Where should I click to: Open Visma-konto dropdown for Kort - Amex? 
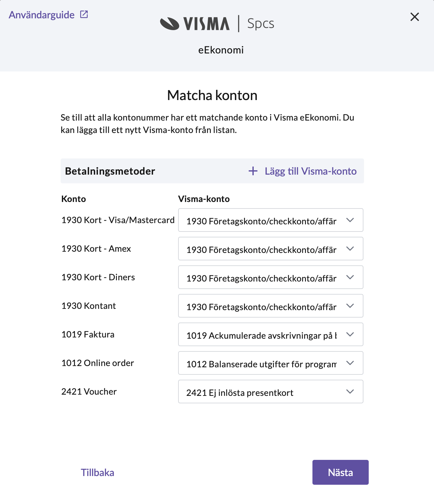click(270, 249)
